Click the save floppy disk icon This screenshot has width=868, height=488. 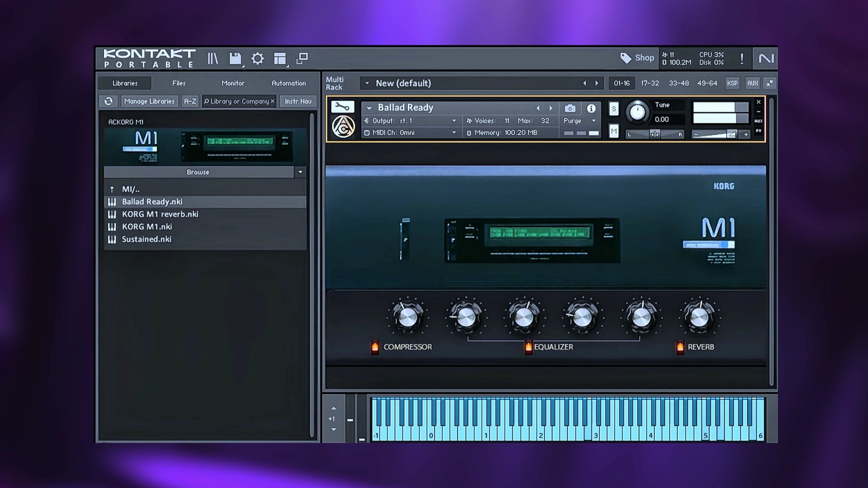235,58
